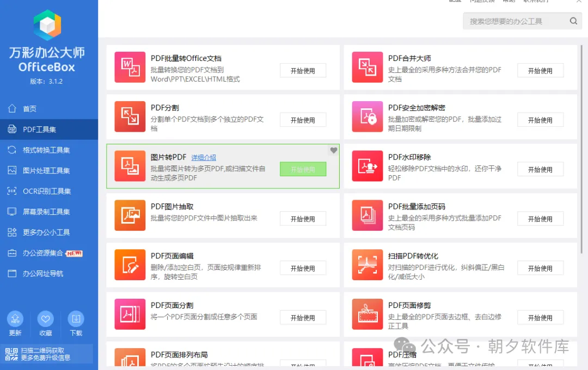Click 开始使用 for PDF合并大师
The image size is (588, 370).
point(540,70)
